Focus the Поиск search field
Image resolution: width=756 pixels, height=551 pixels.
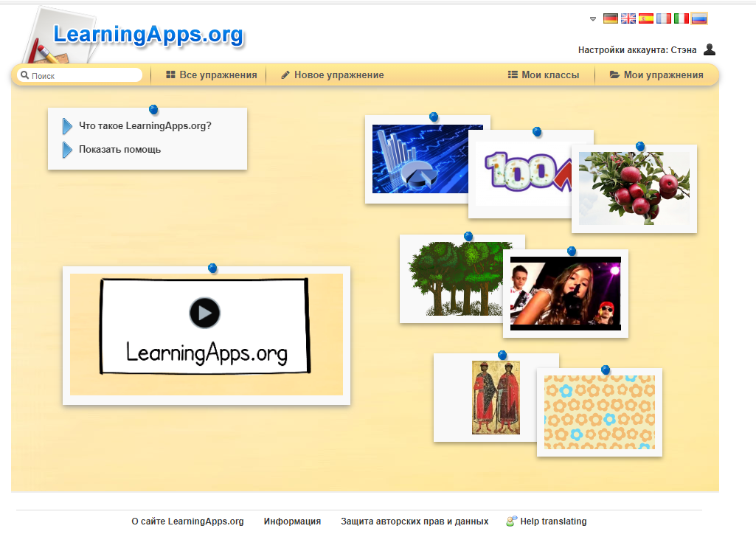80,75
